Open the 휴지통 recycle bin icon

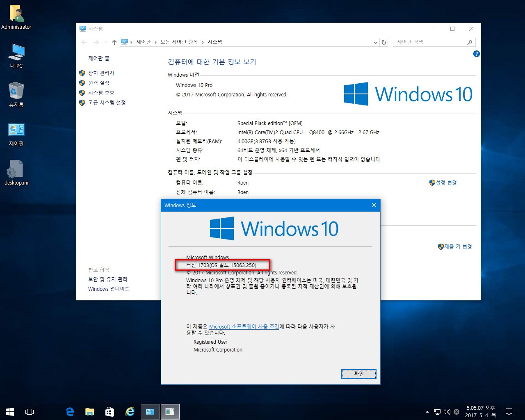pos(16,95)
